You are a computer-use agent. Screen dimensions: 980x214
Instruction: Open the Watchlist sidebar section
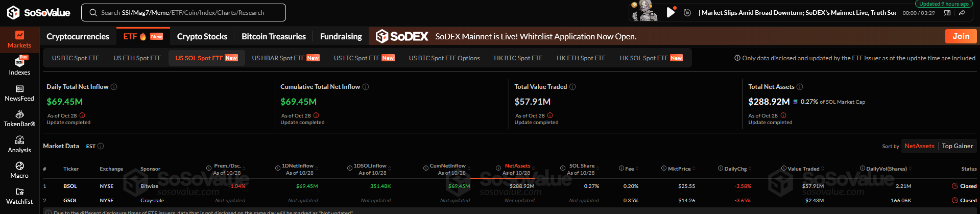pos(19,196)
